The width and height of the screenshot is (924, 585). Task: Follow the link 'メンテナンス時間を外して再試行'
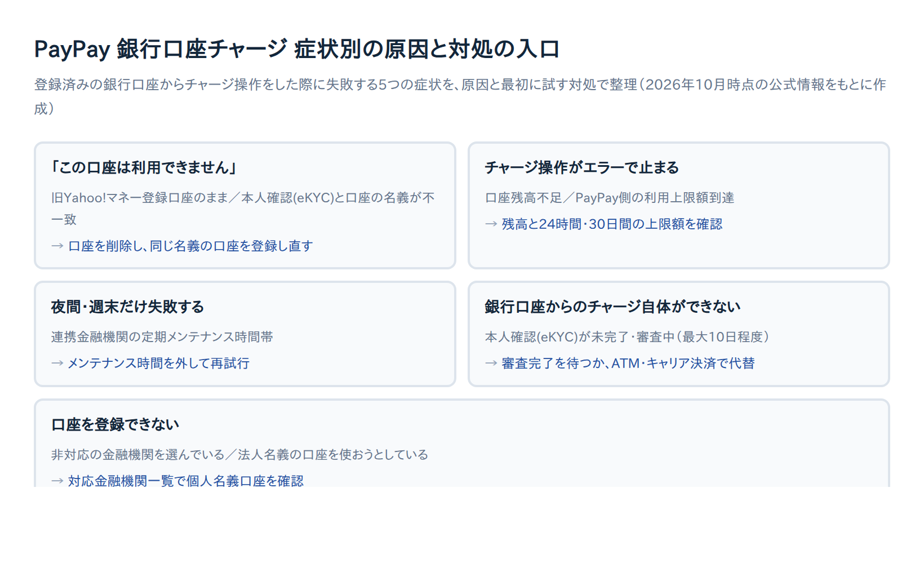(x=158, y=363)
